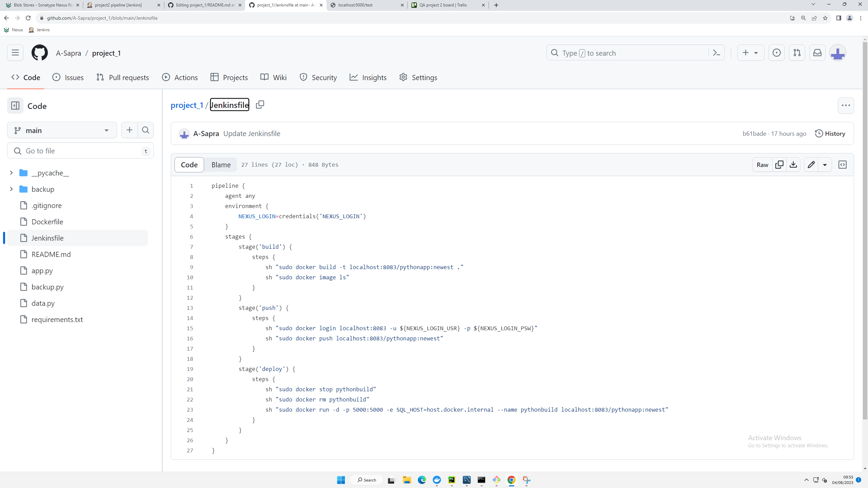The height and width of the screenshot is (488, 868).
Task: Copy raw file contents with copy icon
Action: (x=779, y=165)
